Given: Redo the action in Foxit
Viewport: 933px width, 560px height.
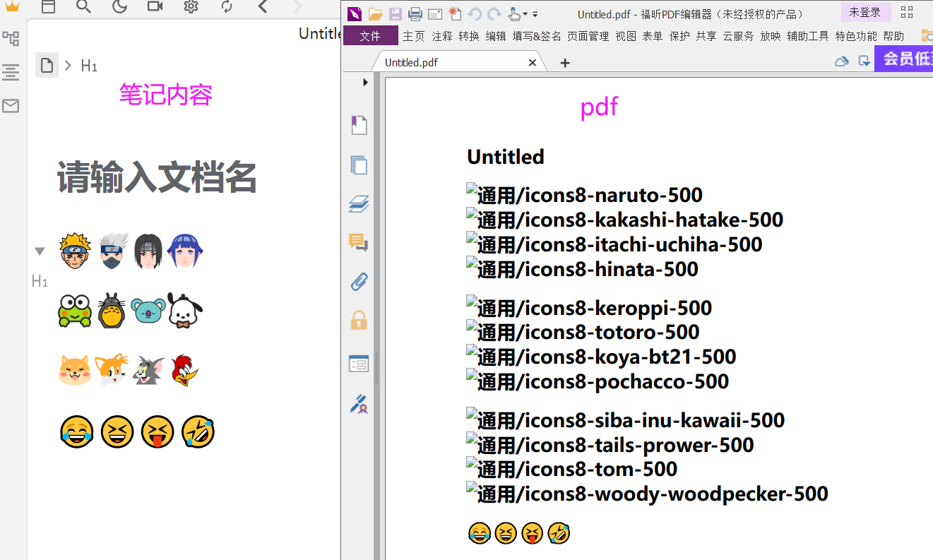Looking at the screenshot, I should point(494,13).
